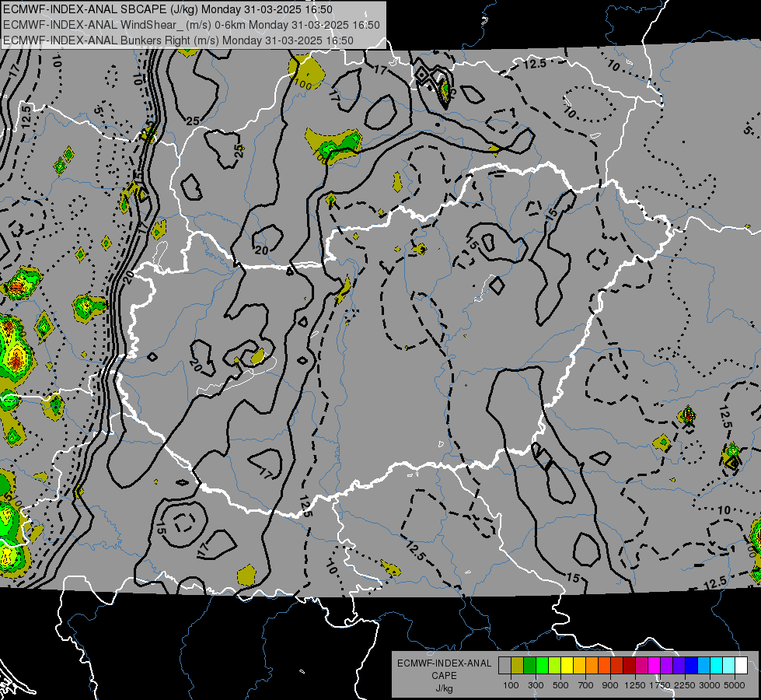
Task: Click the 900 value on the legend scale
Action: click(x=610, y=685)
